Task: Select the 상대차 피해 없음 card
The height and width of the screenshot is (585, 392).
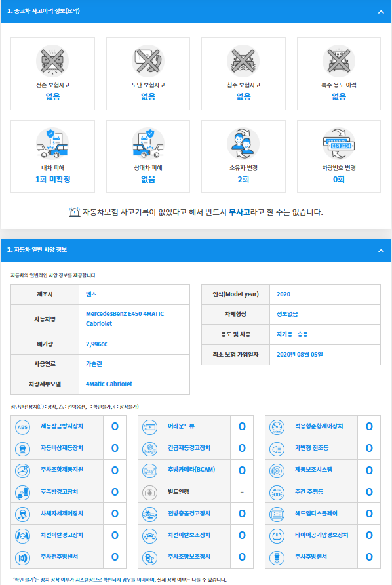Action: click(148, 156)
